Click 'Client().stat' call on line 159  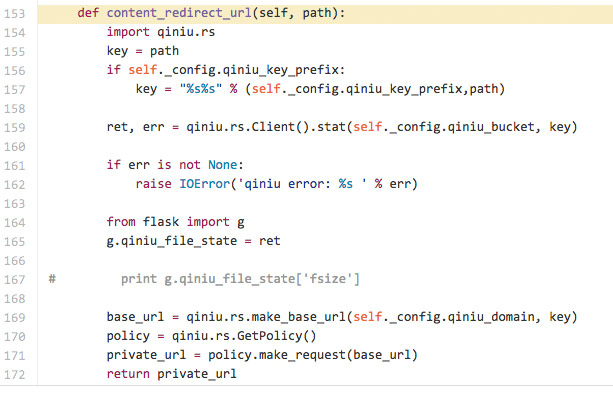pyautogui.click(x=298, y=127)
